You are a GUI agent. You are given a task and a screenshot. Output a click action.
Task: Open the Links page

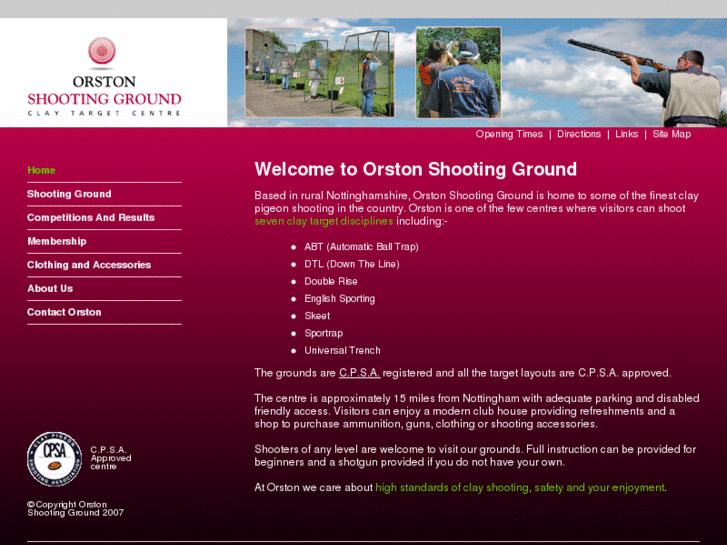pos(626,134)
